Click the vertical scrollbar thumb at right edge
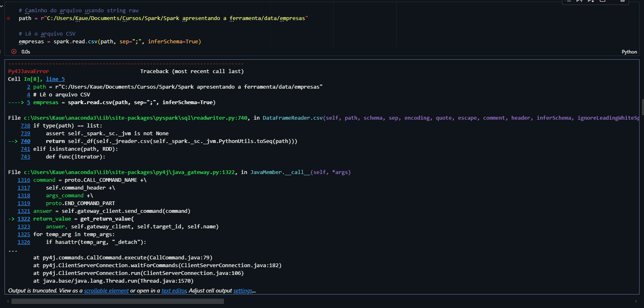 tap(643, 107)
